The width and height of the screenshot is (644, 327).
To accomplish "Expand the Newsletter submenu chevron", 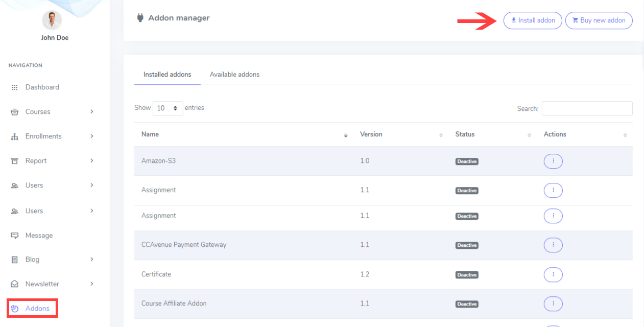I will pos(92,284).
